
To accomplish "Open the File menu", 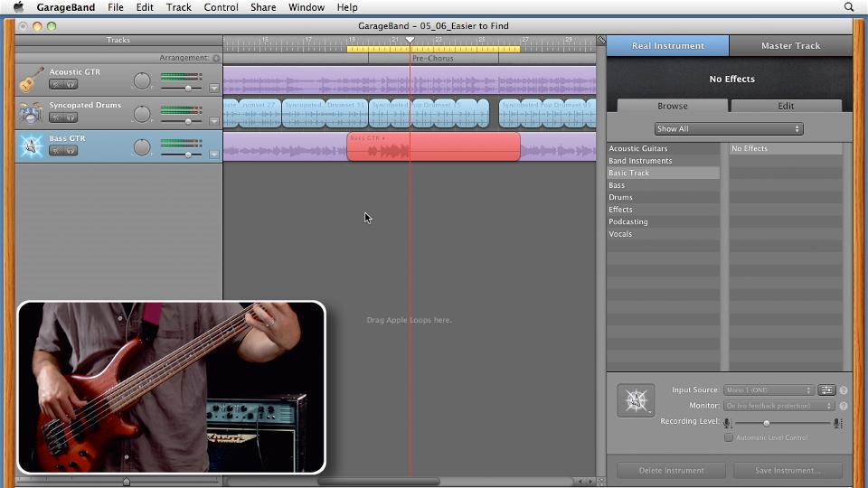I will pos(116,7).
